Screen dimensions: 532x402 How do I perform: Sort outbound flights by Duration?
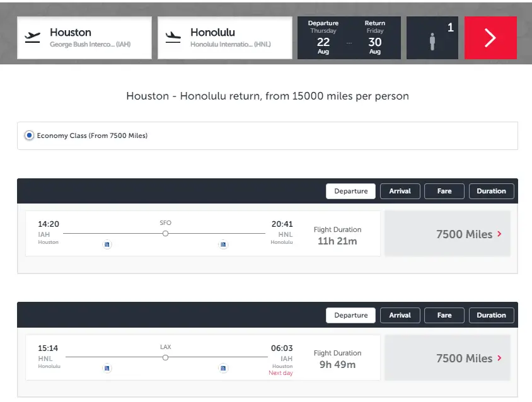(x=491, y=191)
